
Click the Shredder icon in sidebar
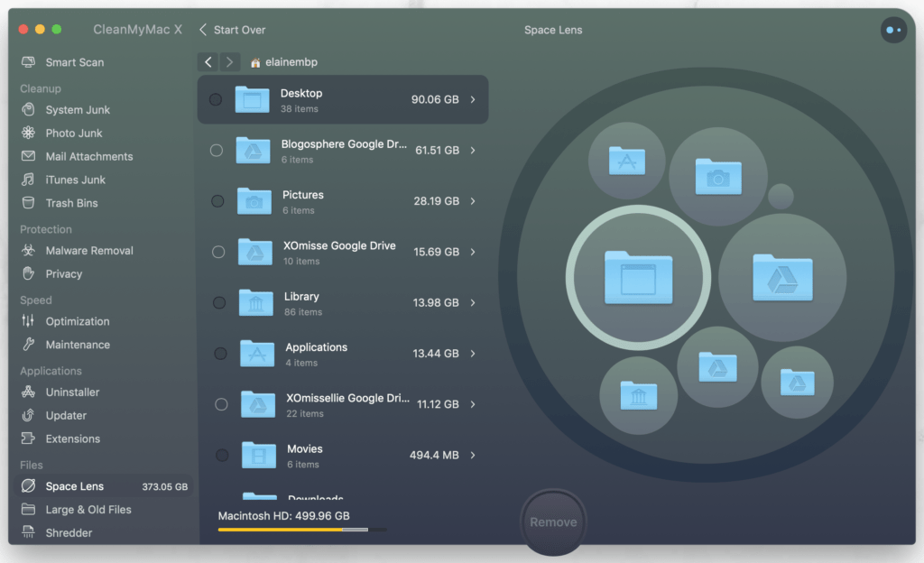click(28, 532)
